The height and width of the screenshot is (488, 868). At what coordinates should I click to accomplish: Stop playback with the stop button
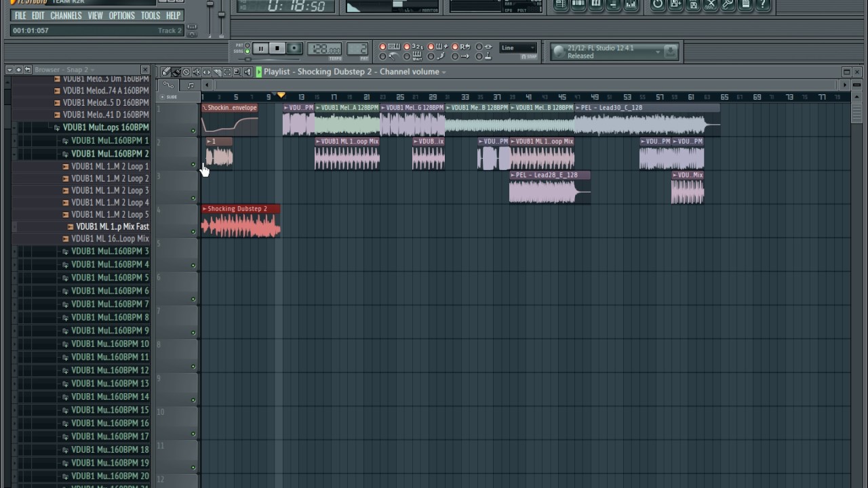click(277, 48)
